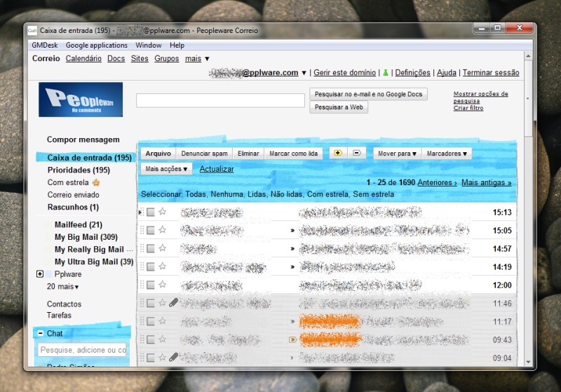The width and height of the screenshot is (561, 392).
Task: Tick the checkbox of the 15:05 email
Action: coord(151,230)
